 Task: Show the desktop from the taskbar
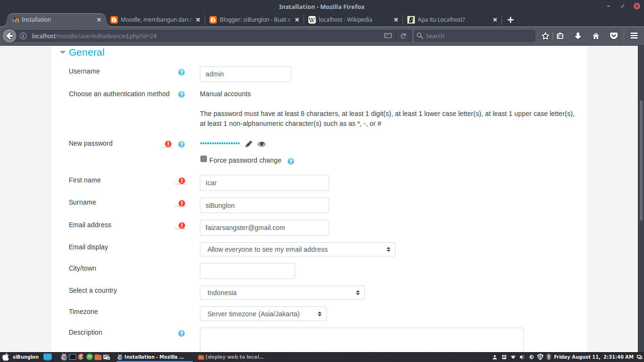[48, 357]
